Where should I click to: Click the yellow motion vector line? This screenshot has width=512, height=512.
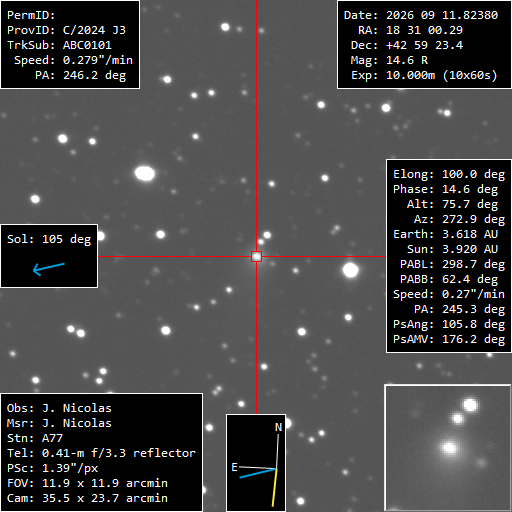[x=275, y=488]
